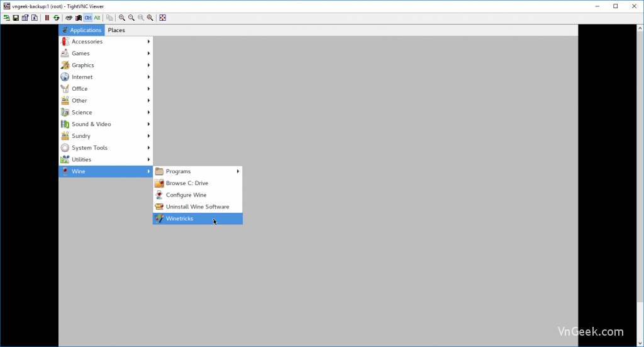Click the Wine glass icon in menu

pos(65,171)
